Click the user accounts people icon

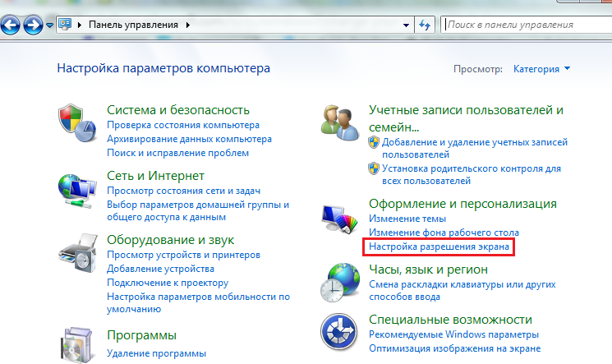coord(339,123)
